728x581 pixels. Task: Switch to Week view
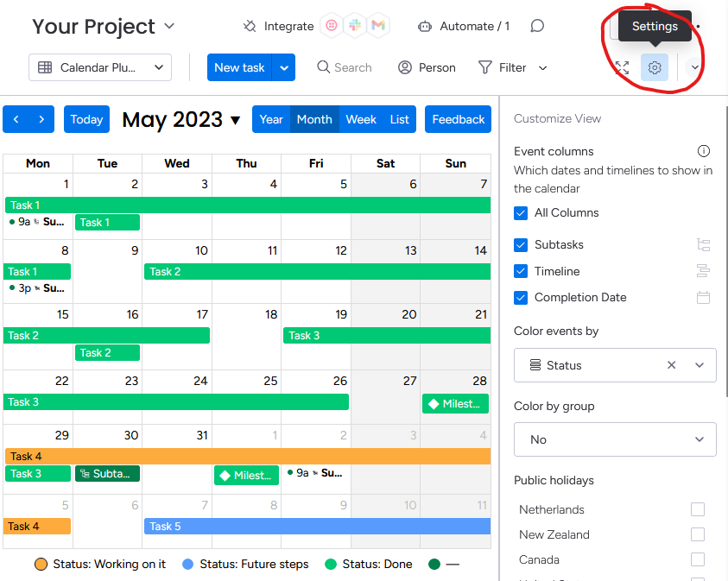[x=361, y=119]
